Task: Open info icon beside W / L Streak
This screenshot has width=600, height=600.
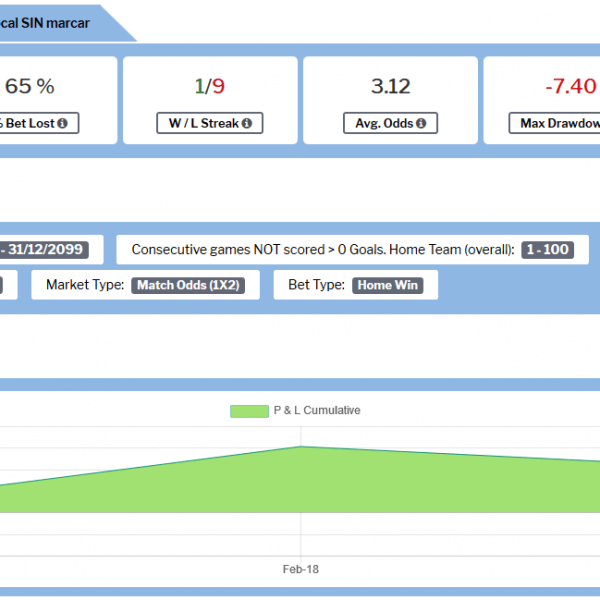Action: pyautogui.click(x=247, y=123)
